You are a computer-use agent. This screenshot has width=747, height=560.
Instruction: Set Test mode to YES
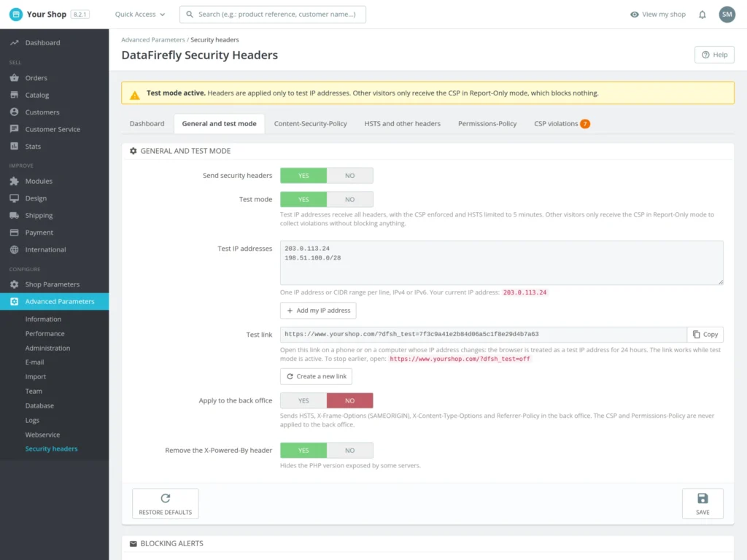coord(303,200)
